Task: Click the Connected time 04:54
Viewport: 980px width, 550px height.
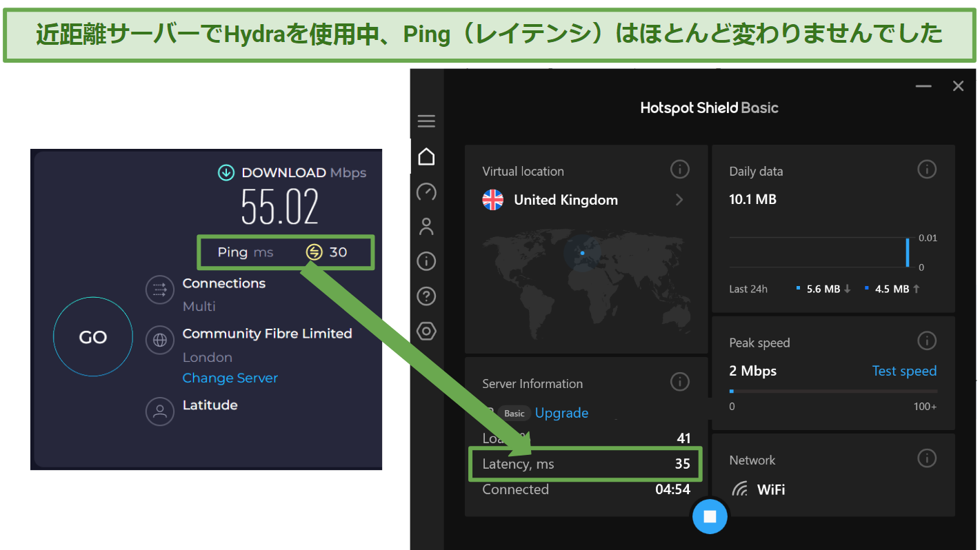Action: pyautogui.click(x=672, y=489)
